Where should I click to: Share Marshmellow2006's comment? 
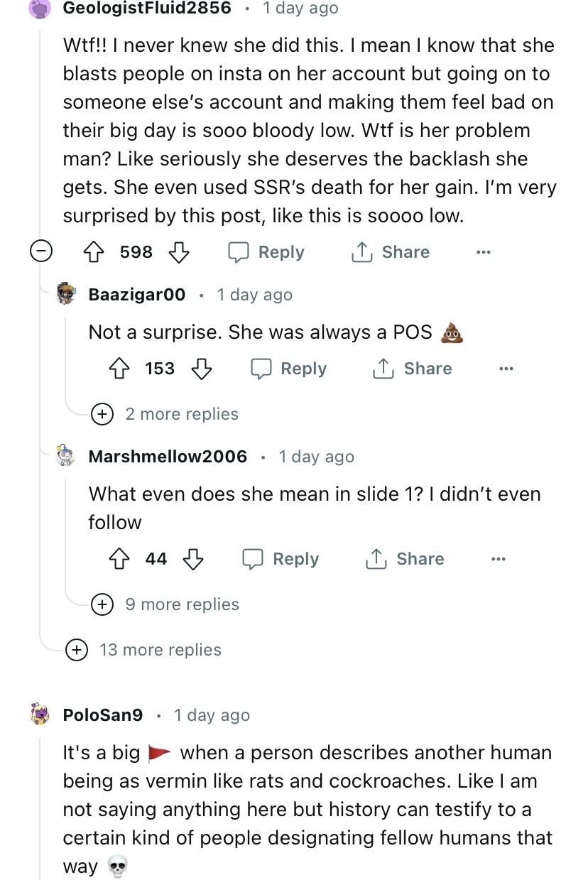click(404, 559)
